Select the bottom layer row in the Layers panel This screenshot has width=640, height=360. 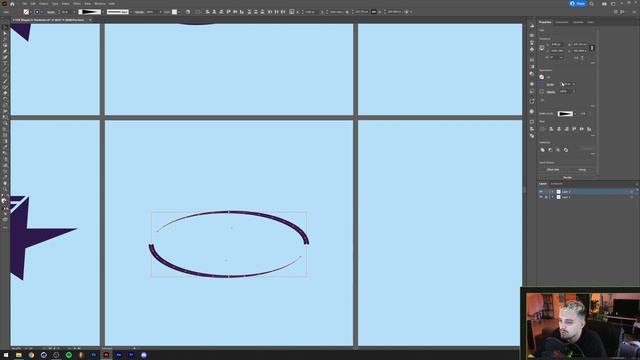tap(588, 197)
